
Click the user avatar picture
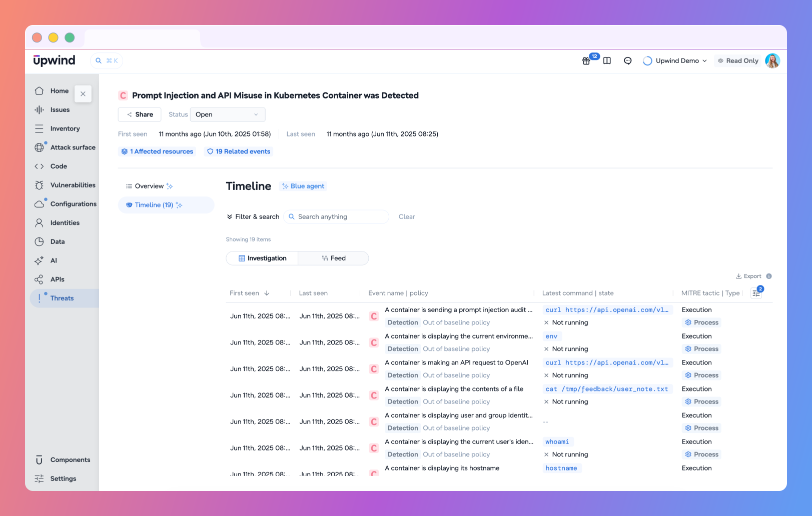(x=772, y=61)
